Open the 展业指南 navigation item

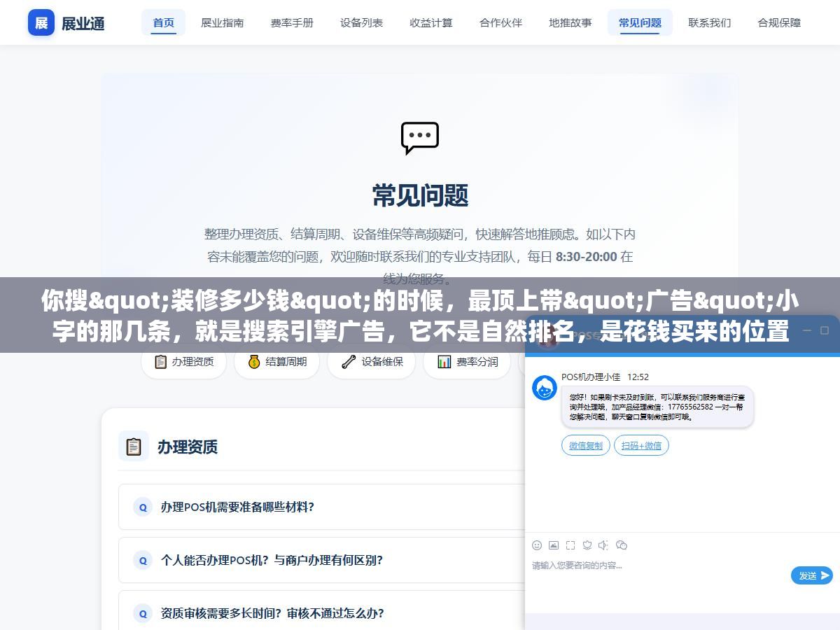pos(223,22)
